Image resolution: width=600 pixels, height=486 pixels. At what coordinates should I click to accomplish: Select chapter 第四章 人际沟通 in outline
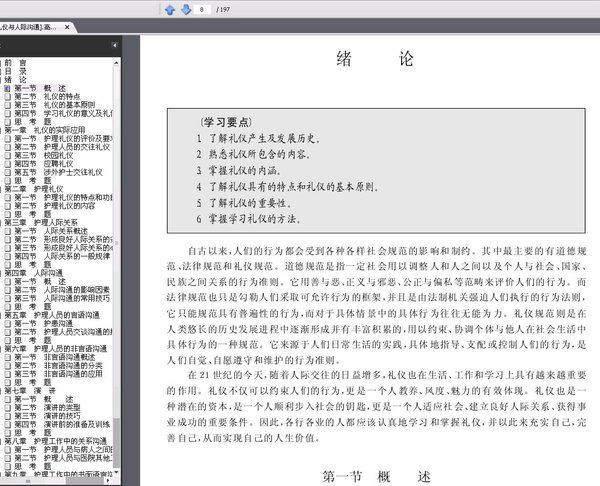click(x=39, y=273)
